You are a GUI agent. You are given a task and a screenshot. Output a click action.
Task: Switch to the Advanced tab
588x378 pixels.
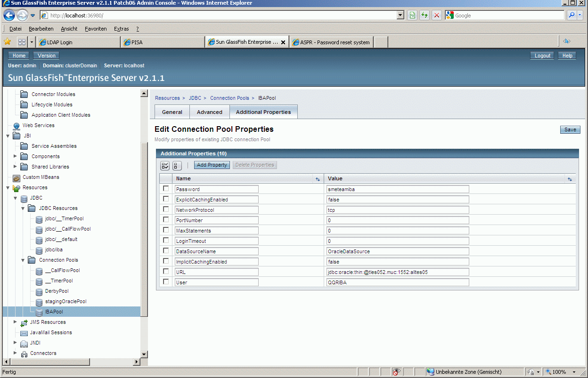pyautogui.click(x=209, y=112)
